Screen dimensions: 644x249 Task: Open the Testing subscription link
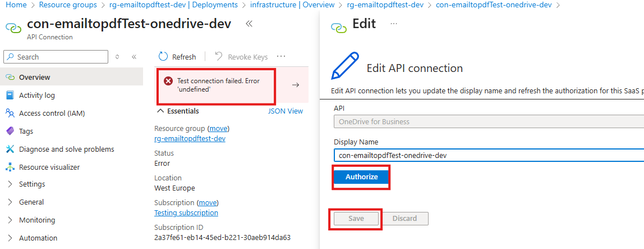click(186, 213)
